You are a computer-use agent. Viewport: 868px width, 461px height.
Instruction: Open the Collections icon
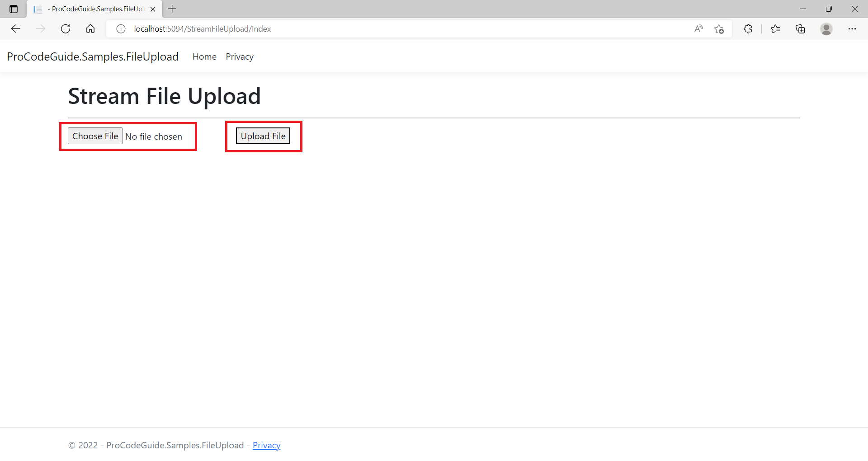801,28
